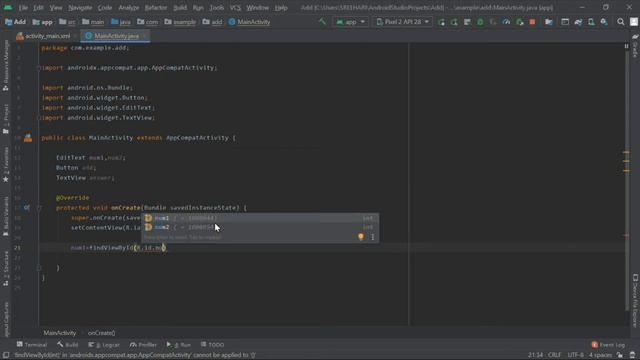Open the Build tool window
This screenshot has height=360, width=640.
(x=68, y=345)
